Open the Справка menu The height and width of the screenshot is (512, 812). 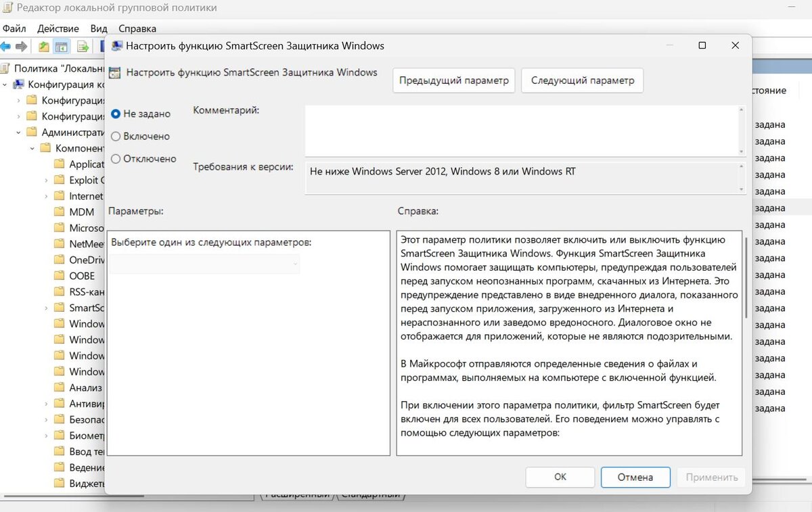(137, 28)
